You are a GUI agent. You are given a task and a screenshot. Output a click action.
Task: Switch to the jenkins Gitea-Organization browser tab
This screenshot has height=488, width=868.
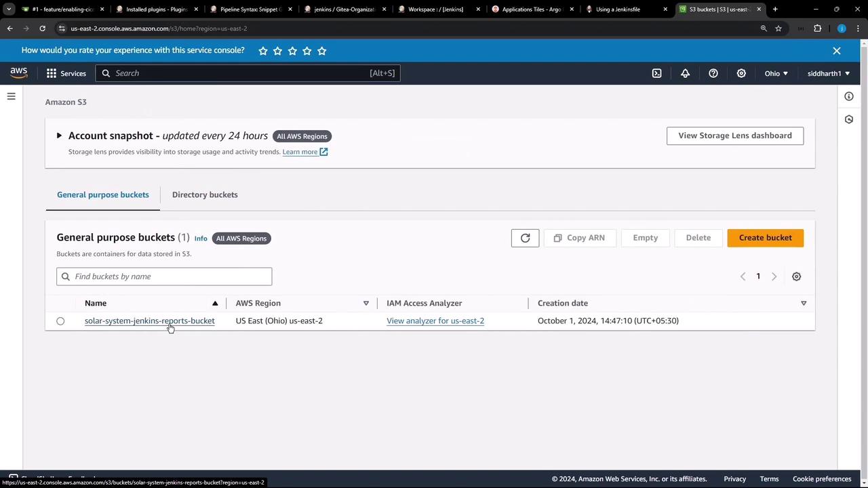(x=344, y=9)
